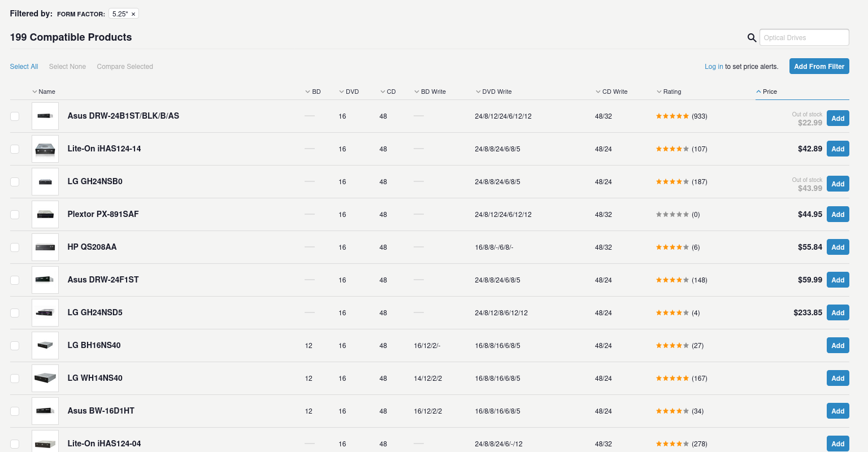Open the Asus DRW-24F1ST product name

103,280
